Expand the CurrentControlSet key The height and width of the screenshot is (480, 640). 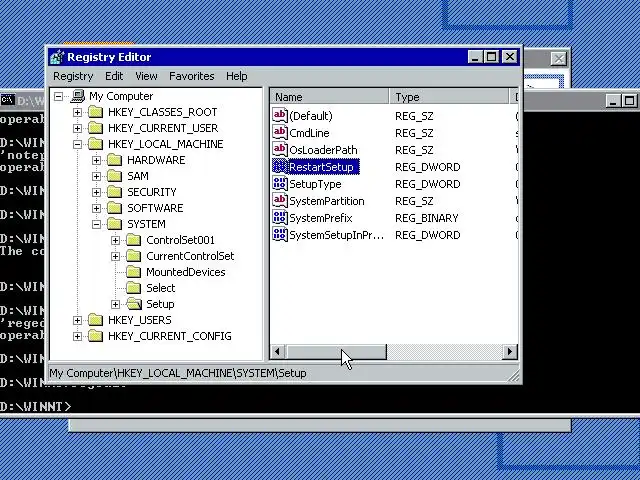116,256
